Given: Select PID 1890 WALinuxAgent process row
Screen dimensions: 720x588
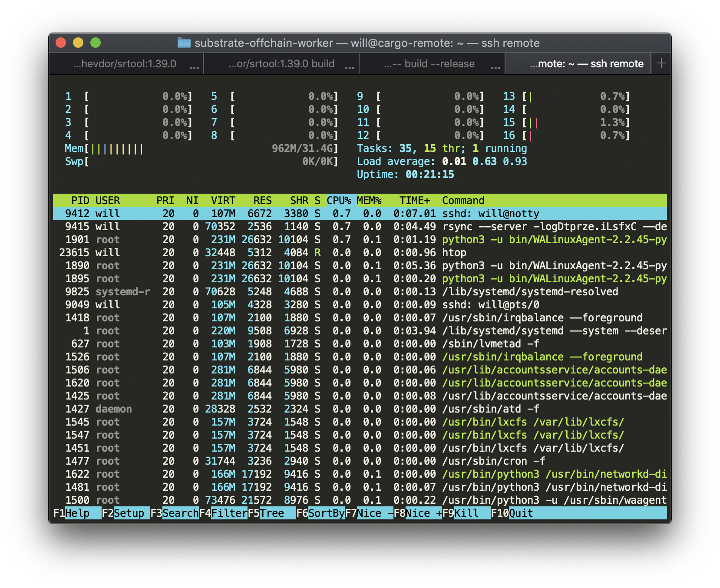Looking at the screenshot, I should click(x=360, y=265).
